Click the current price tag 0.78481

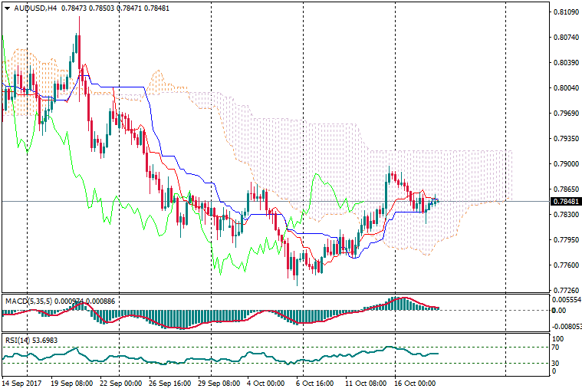565,202
